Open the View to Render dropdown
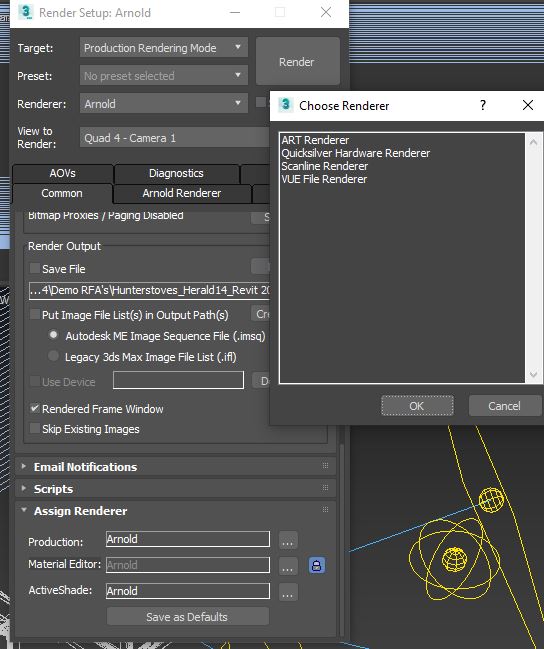This screenshot has height=649, width=544. pos(175,138)
